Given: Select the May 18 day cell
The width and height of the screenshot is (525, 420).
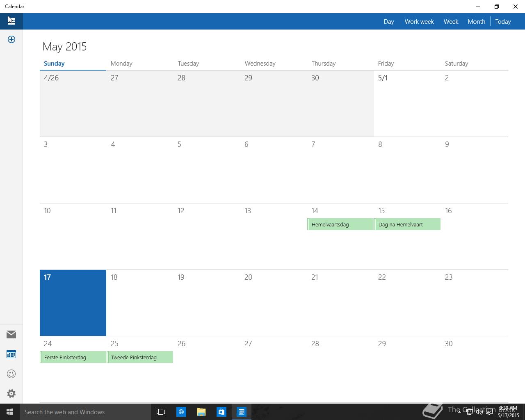Looking at the screenshot, I should [x=140, y=303].
